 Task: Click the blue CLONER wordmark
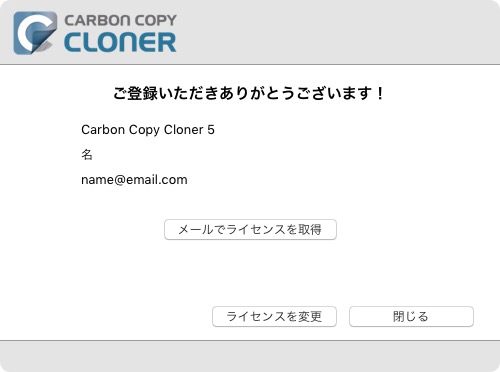pyautogui.click(x=120, y=42)
